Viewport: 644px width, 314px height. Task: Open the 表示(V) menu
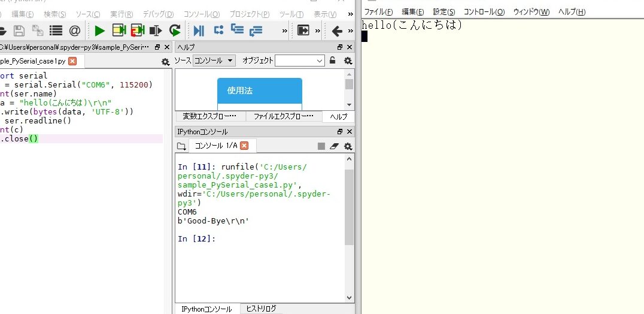point(325,14)
